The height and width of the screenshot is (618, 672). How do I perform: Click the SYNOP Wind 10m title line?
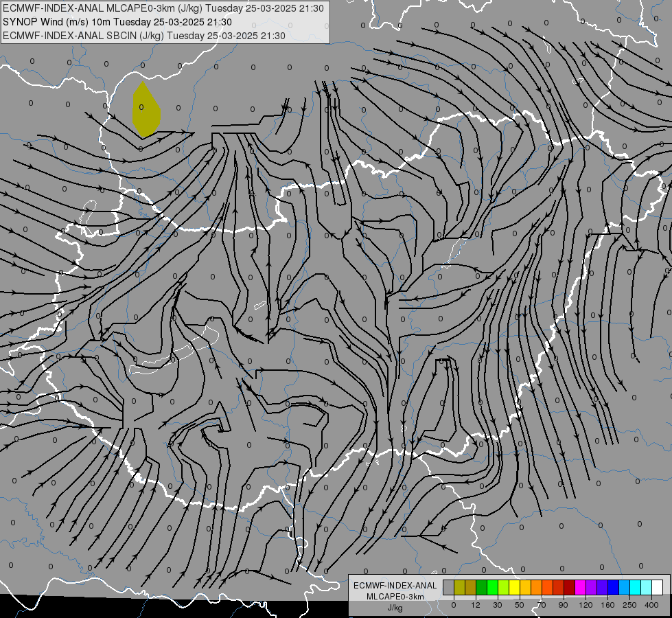pyautogui.click(x=117, y=22)
